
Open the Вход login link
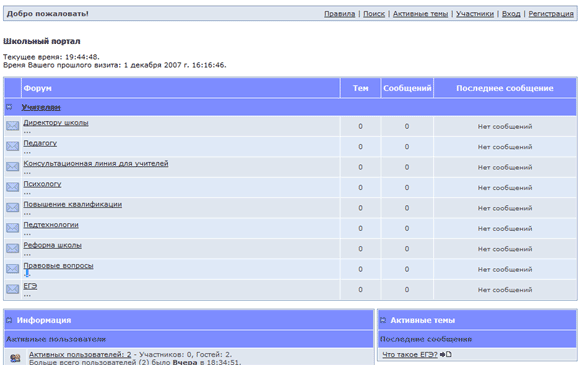(511, 14)
